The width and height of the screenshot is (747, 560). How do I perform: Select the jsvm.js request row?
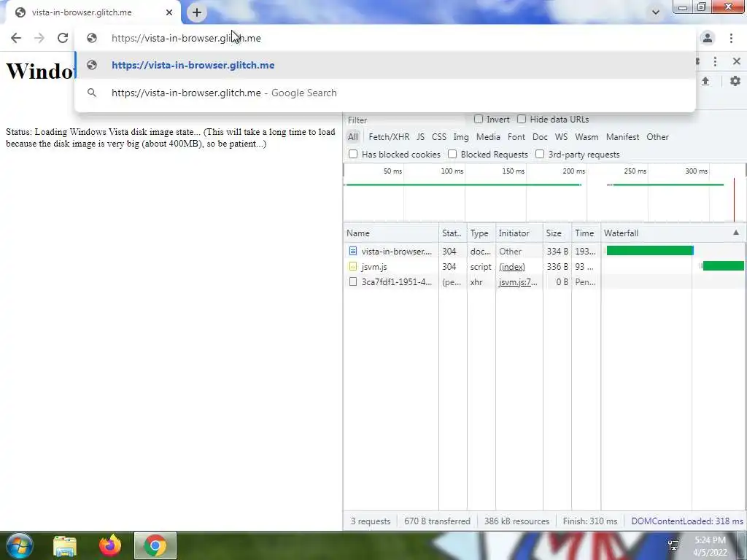point(544,267)
